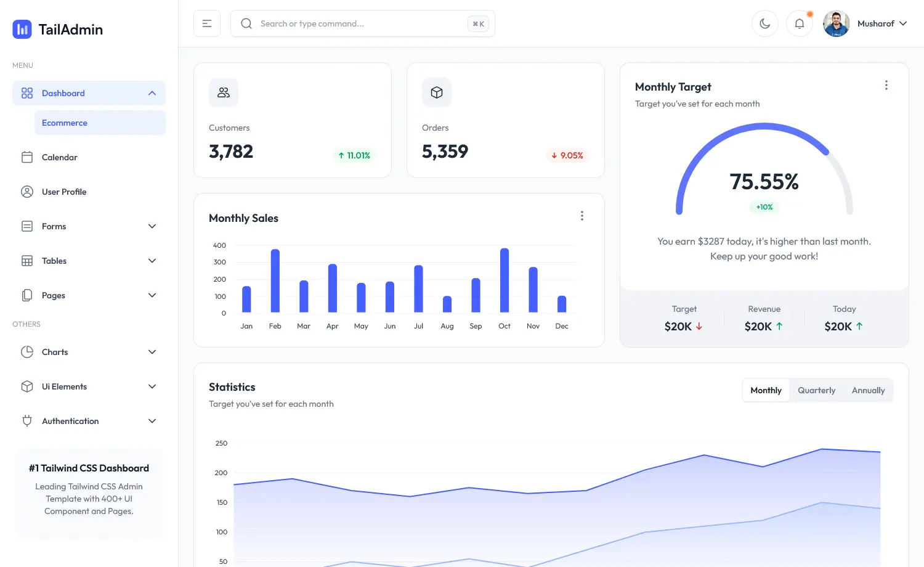The image size is (924, 567).
Task: Collapse the Dashboard menu chevron
Action: click(152, 93)
